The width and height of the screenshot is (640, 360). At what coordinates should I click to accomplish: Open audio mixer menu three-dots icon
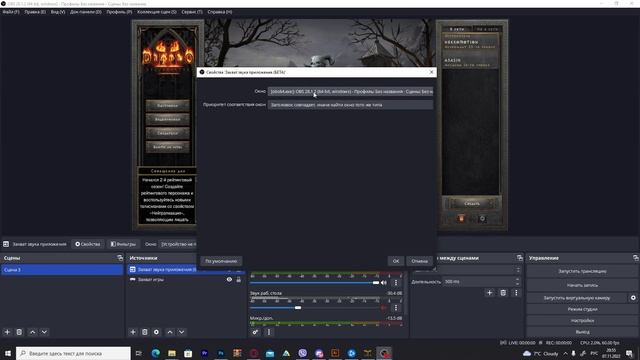[x=269, y=332]
